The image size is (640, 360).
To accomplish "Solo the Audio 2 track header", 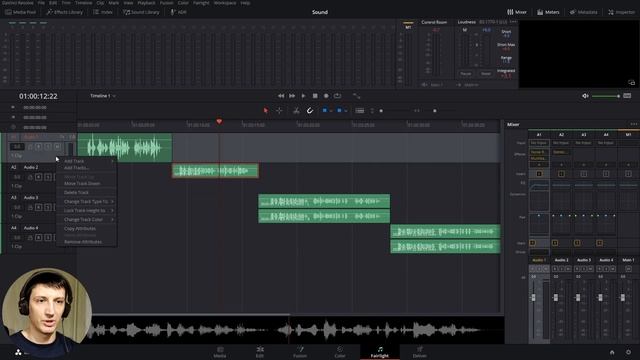I will click(x=48, y=177).
